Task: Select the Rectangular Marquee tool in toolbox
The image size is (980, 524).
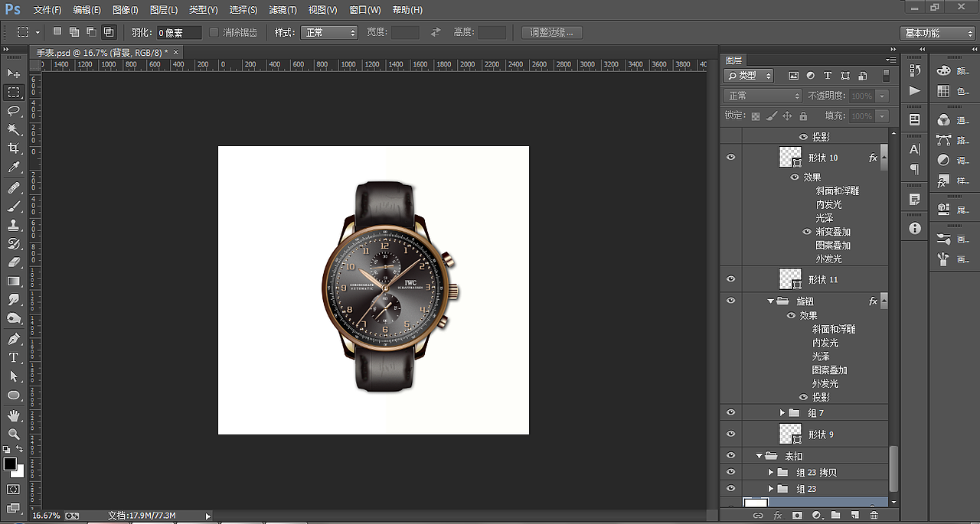Action: 14,93
